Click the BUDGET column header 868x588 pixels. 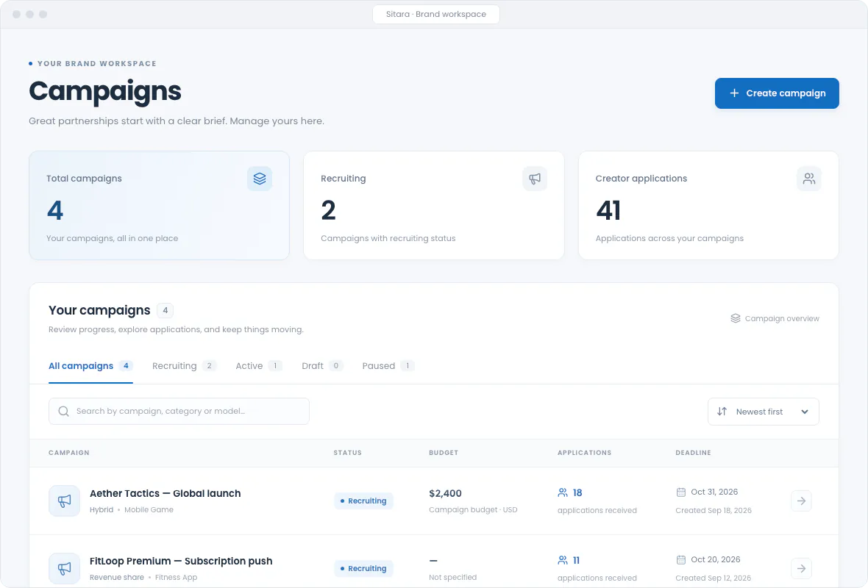tap(444, 453)
